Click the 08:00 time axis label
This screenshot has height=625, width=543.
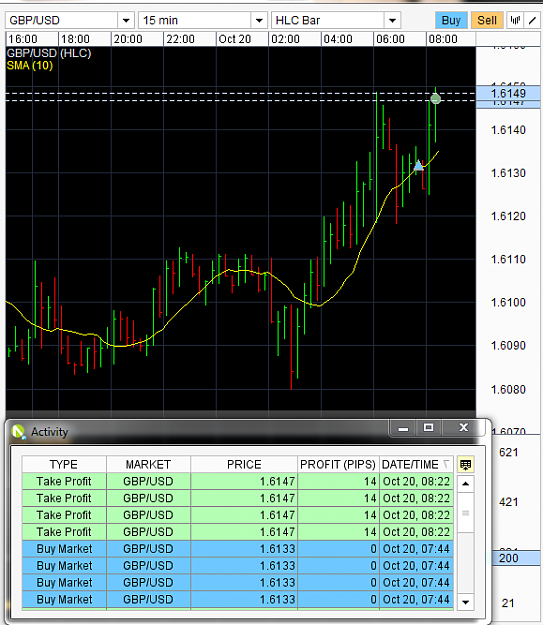443,39
